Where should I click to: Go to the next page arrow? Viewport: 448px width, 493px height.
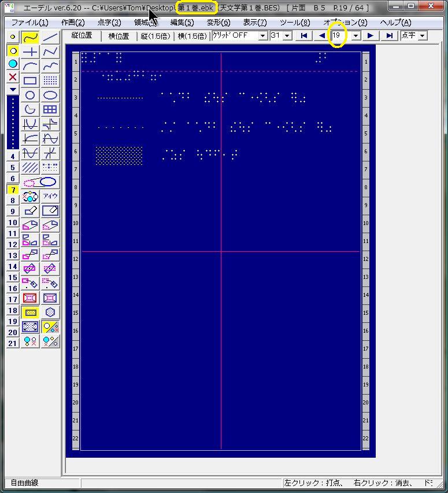(x=371, y=36)
